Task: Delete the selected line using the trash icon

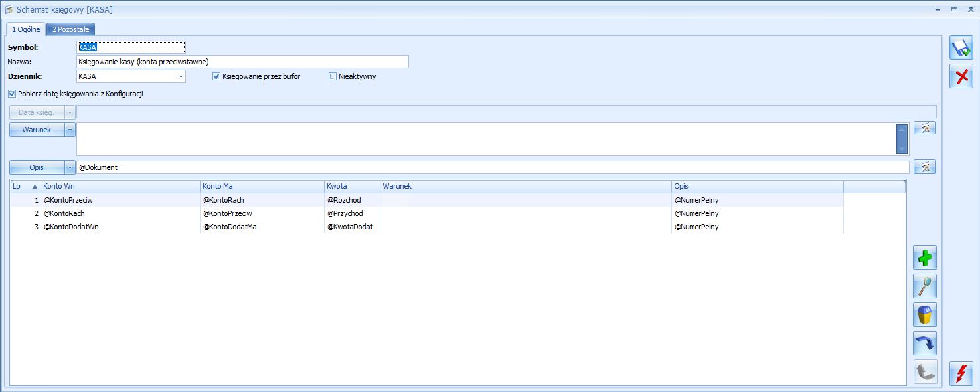Action: point(924,315)
